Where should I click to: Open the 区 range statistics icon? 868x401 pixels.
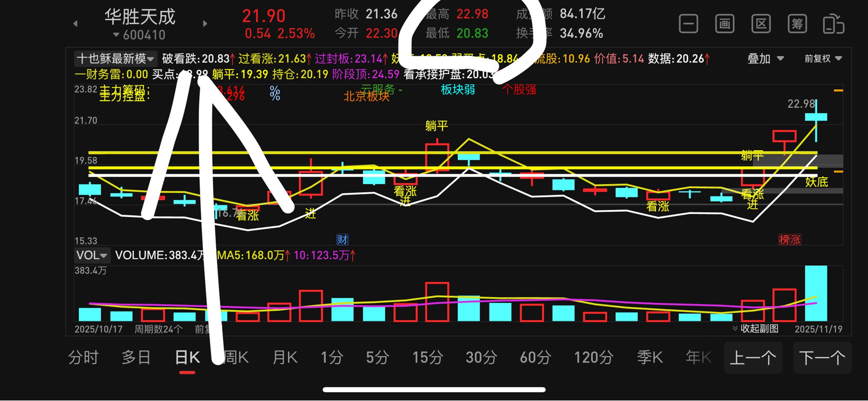tap(761, 24)
